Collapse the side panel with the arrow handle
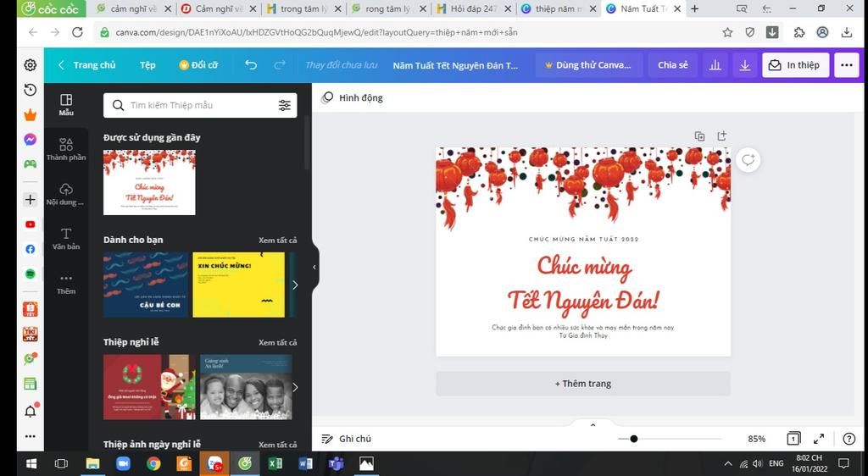The width and height of the screenshot is (868, 476). (314, 267)
